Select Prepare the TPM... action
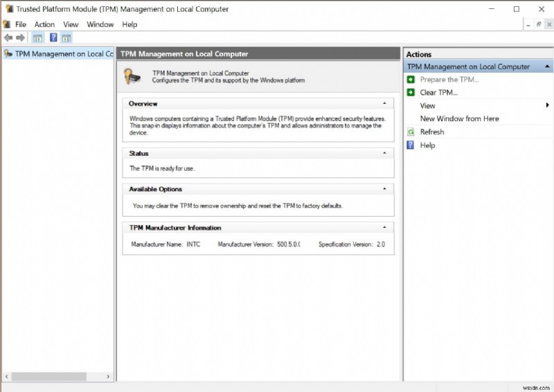554x392 pixels. (449, 80)
